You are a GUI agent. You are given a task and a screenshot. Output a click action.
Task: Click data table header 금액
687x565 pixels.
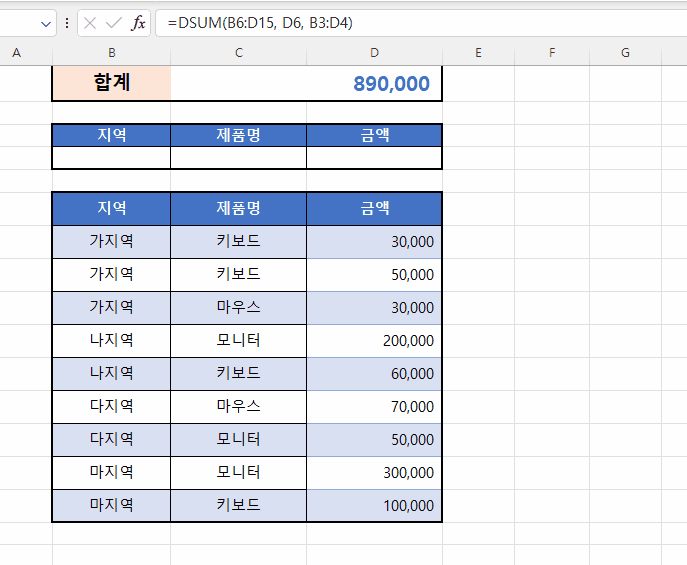[374, 208]
